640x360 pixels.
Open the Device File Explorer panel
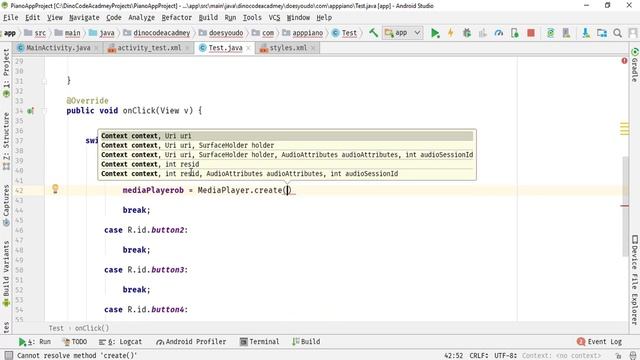pos(635,280)
